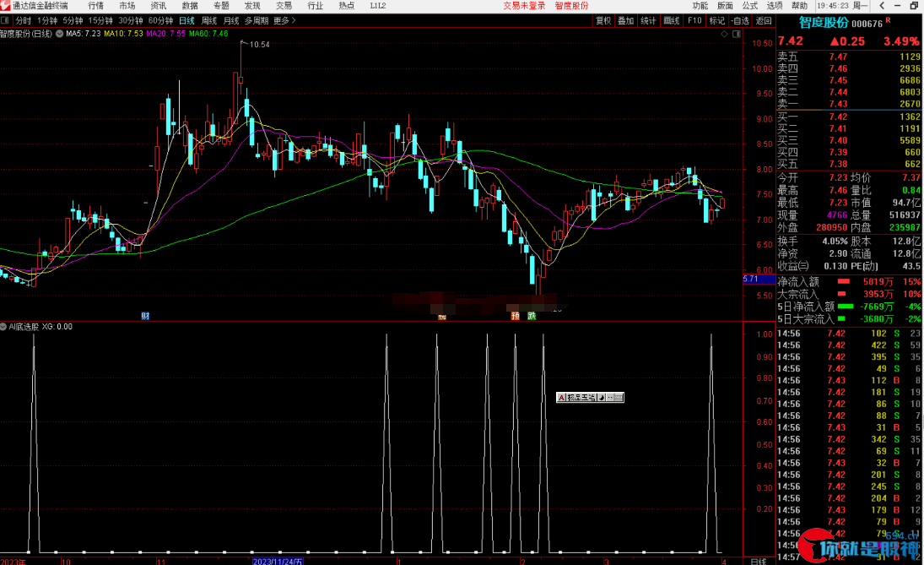Click the 复权 adjustment button
The width and height of the screenshot is (924, 565).
(603, 20)
